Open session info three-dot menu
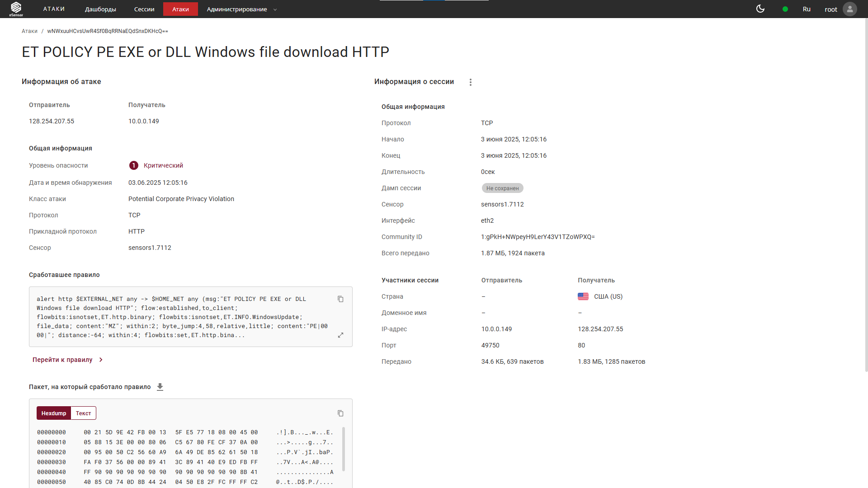Screen dimensions: 868x488 [471, 82]
